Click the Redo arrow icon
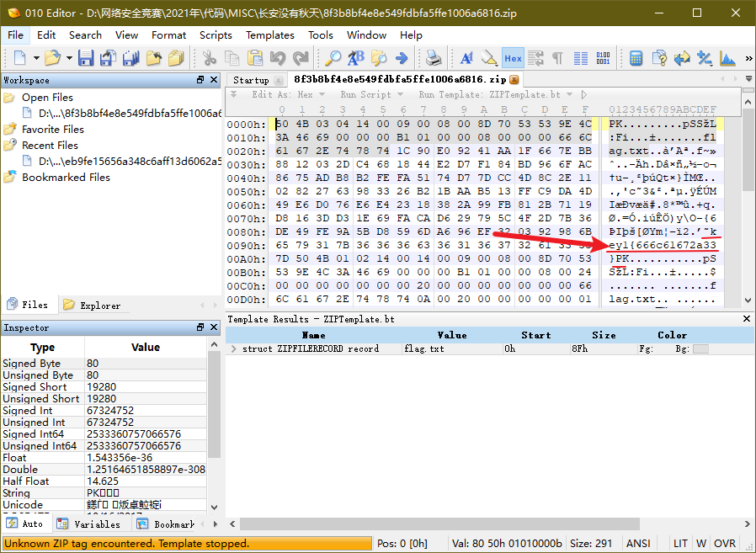The image size is (756, 553). 301,58
